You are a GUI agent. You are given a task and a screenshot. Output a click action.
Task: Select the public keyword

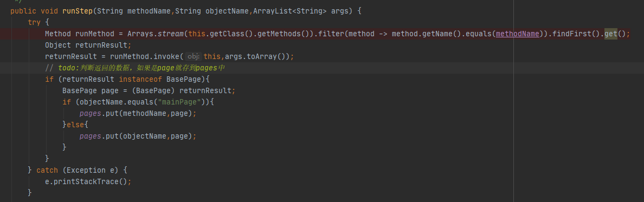[x=23, y=11]
